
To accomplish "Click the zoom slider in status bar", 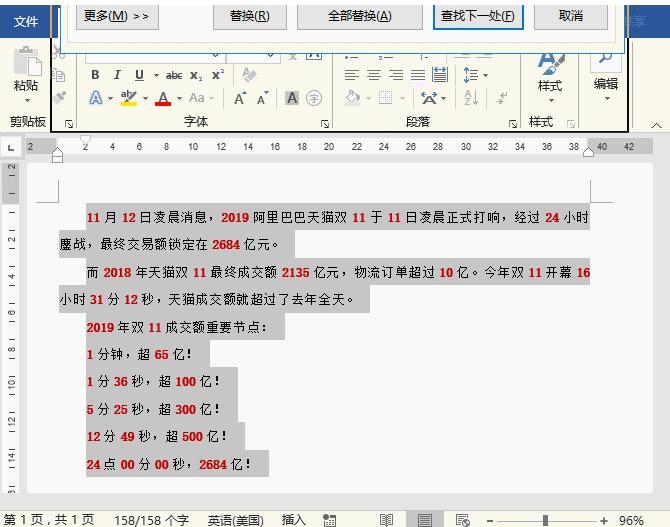I will pyautogui.click(x=545, y=520).
